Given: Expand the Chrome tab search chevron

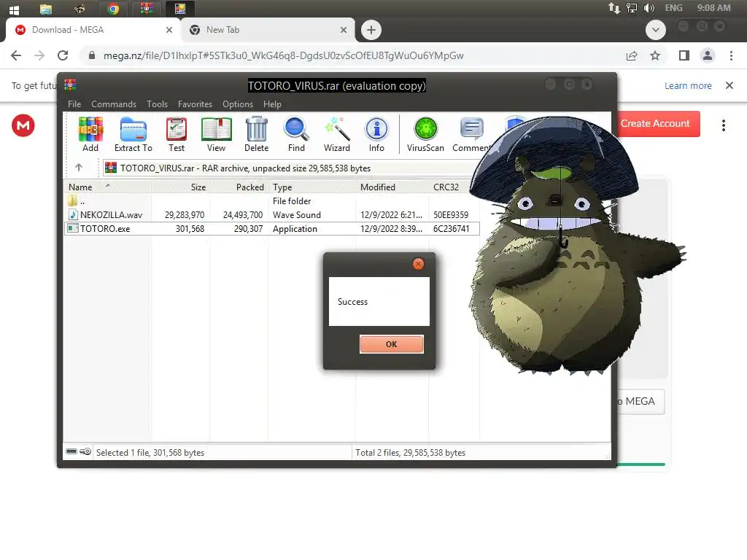Looking at the screenshot, I should coord(656,30).
